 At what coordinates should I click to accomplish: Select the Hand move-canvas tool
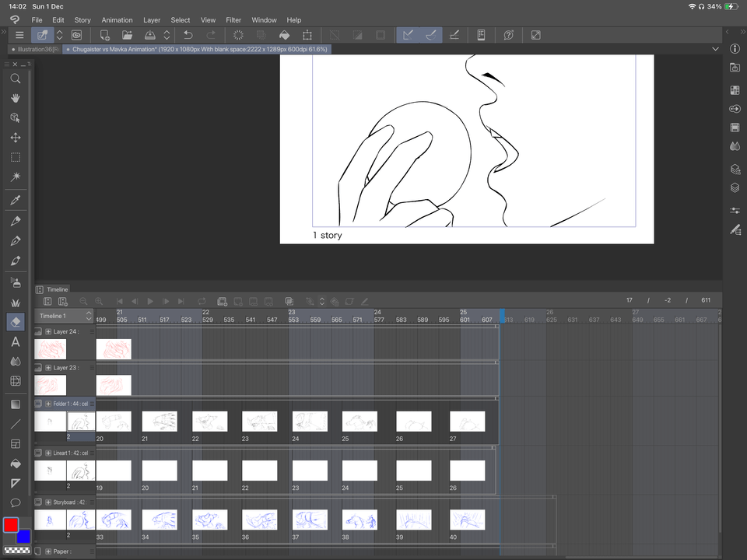point(16,98)
